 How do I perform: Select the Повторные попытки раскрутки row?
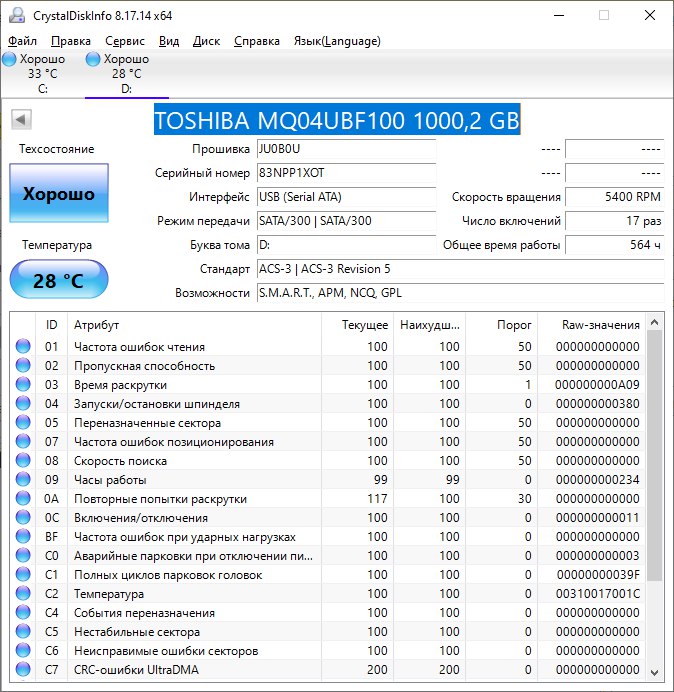point(327,498)
